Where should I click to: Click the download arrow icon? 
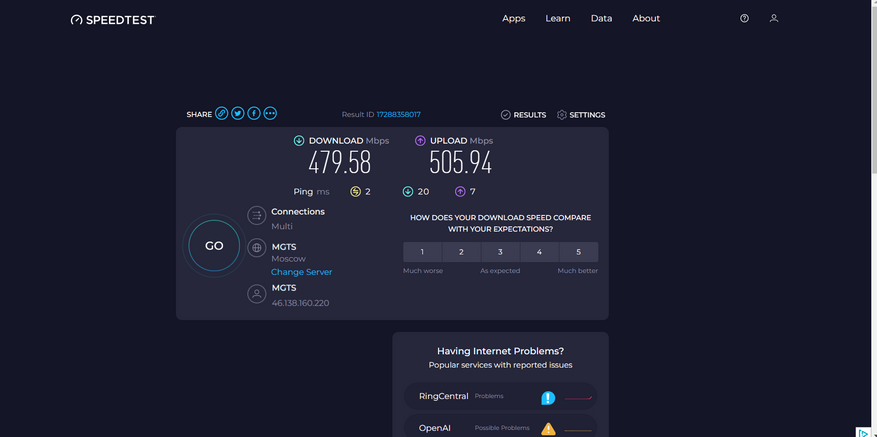[299, 141]
